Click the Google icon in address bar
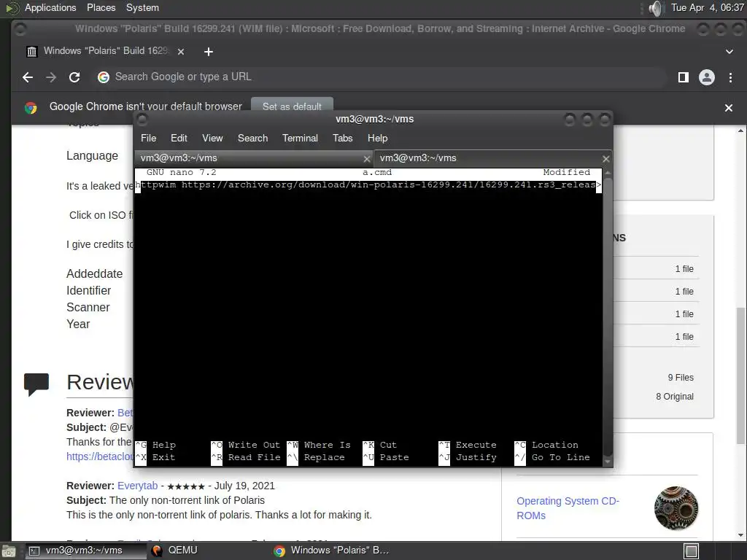 pyautogui.click(x=104, y=77)
